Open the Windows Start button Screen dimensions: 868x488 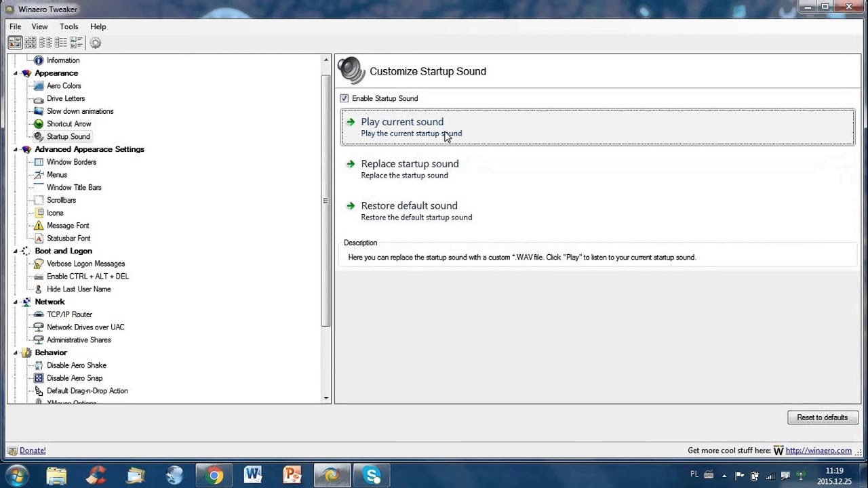[x=16, y=475]
